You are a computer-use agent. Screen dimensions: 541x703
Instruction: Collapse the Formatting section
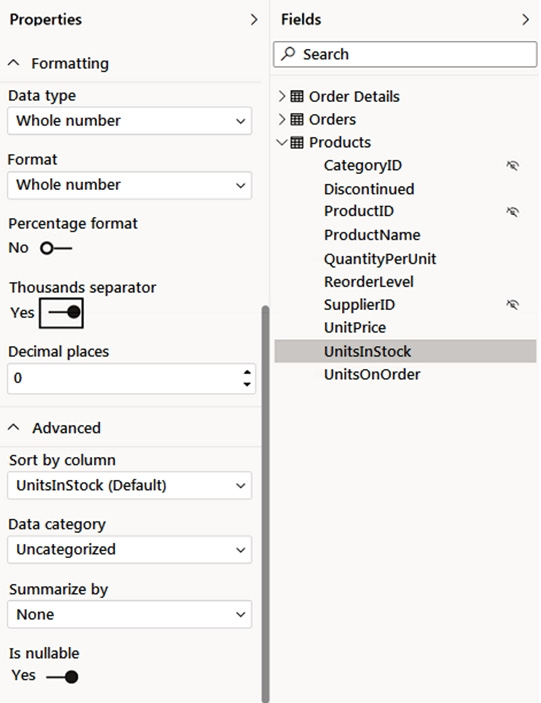point(14,63)
